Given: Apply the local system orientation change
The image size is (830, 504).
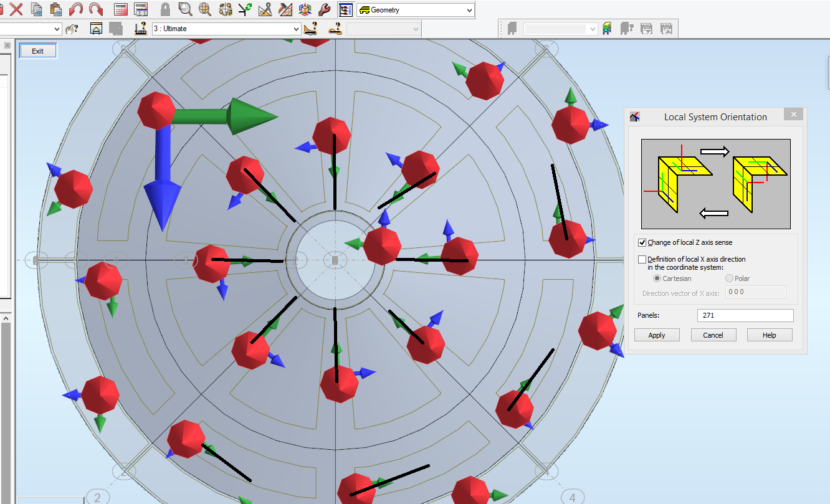Looking at the screenshot, I should click(x=657, y=335).
